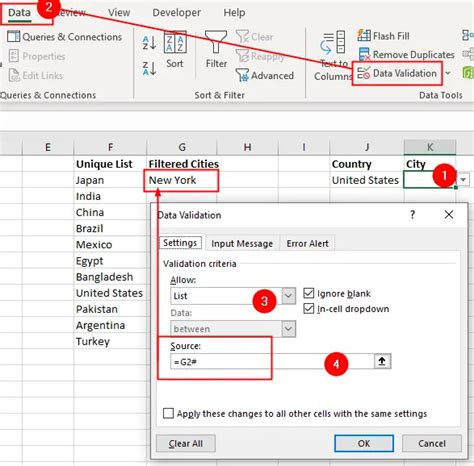Switch to the Error Alert tab
The image size is (474, 466).
307,244
